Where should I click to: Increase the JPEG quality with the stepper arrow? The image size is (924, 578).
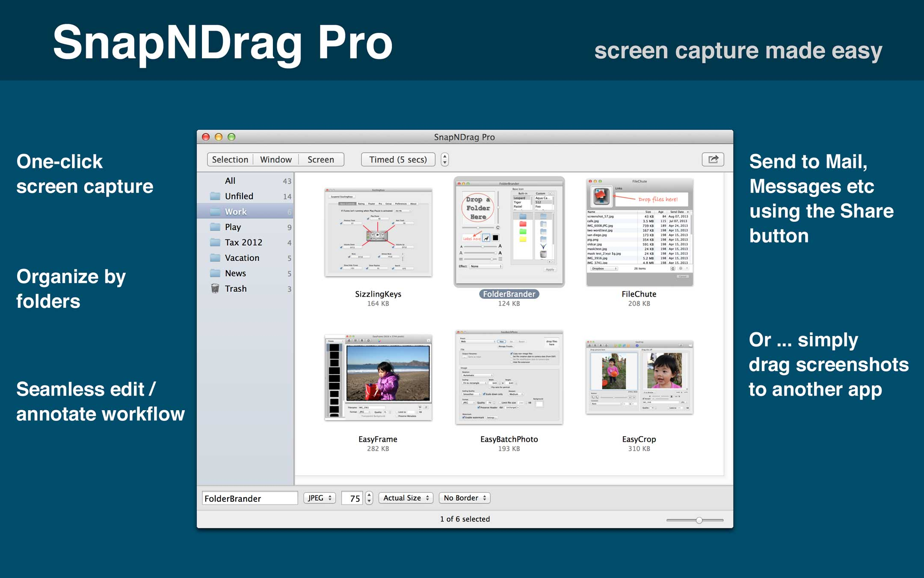(369, 495)
